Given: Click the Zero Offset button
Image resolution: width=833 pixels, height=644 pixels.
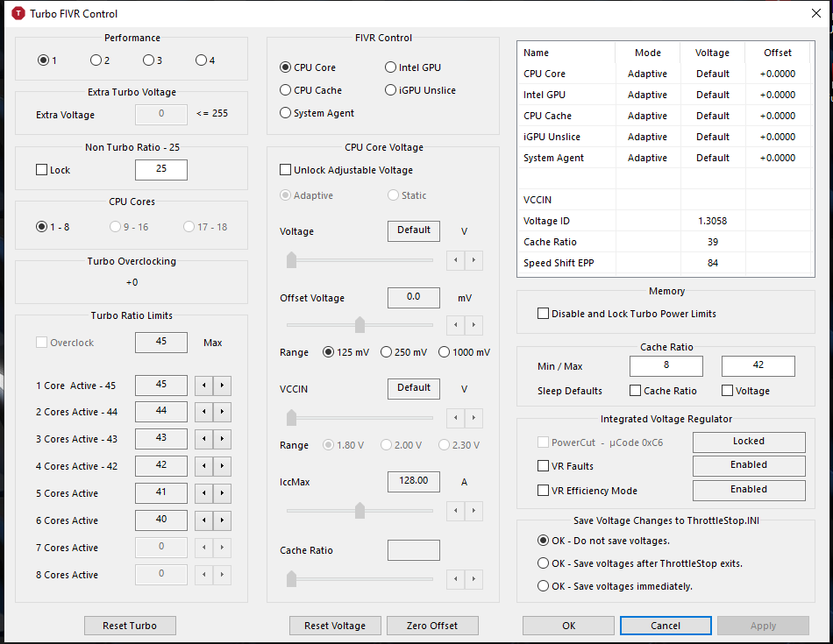Looking at the screenshot, I should (432, 626).
